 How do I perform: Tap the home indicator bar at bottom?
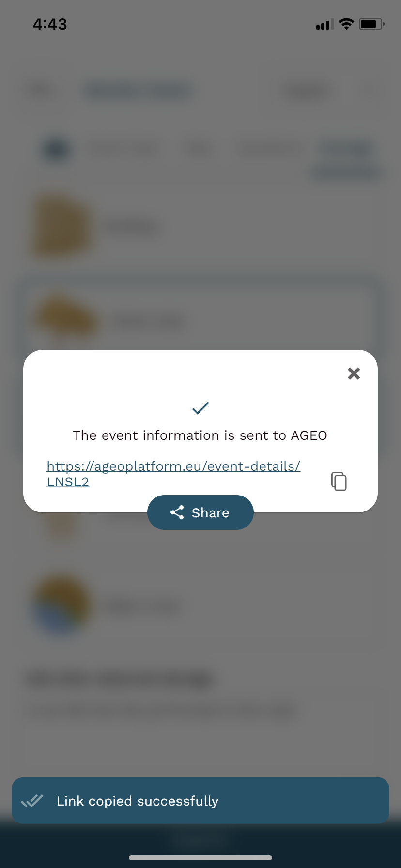pos(200,858)
